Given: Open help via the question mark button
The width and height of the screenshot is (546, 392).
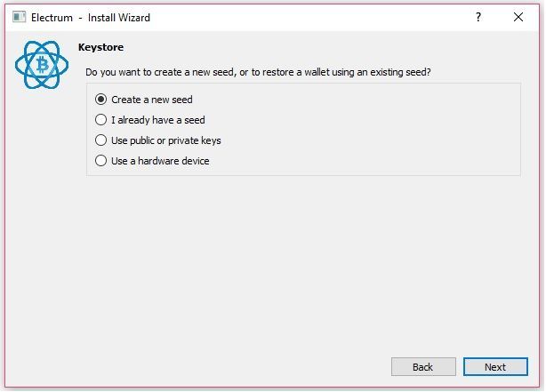Looking at the screenshot, I should [x=478, y=17].
